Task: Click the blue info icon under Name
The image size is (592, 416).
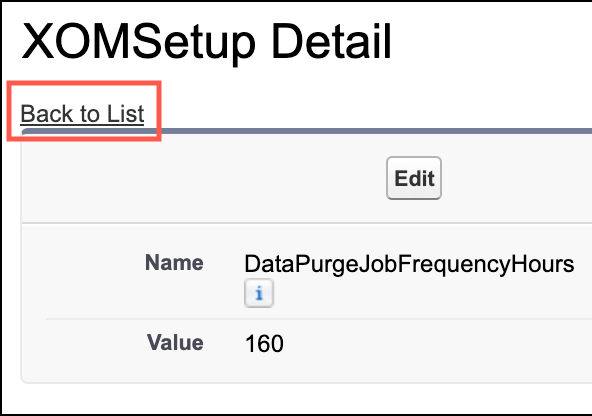Action: (259, 293)
